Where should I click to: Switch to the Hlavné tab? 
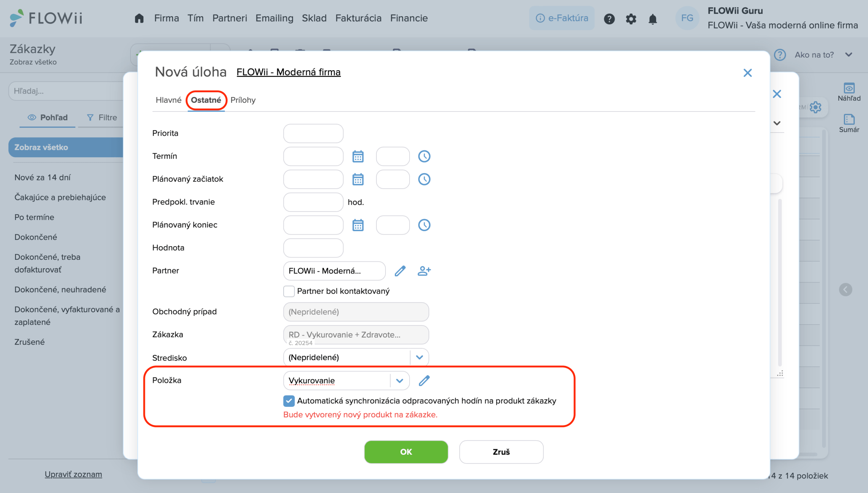pos(169,100)
